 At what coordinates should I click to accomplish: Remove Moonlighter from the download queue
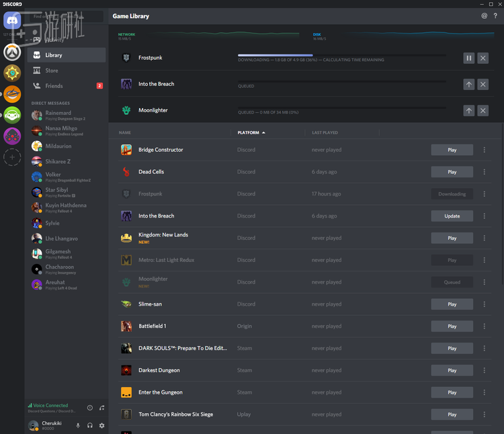coord(483,111)
